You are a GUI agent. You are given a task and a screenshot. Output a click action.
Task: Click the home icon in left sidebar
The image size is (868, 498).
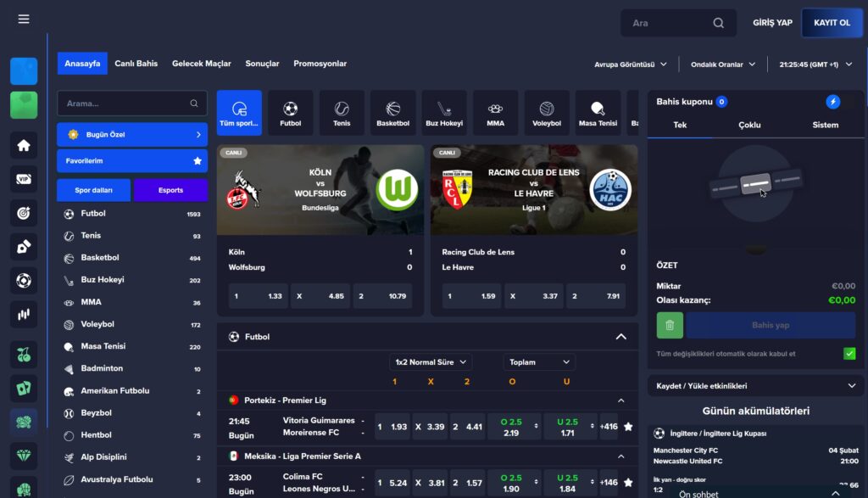(x=23, y=146)
